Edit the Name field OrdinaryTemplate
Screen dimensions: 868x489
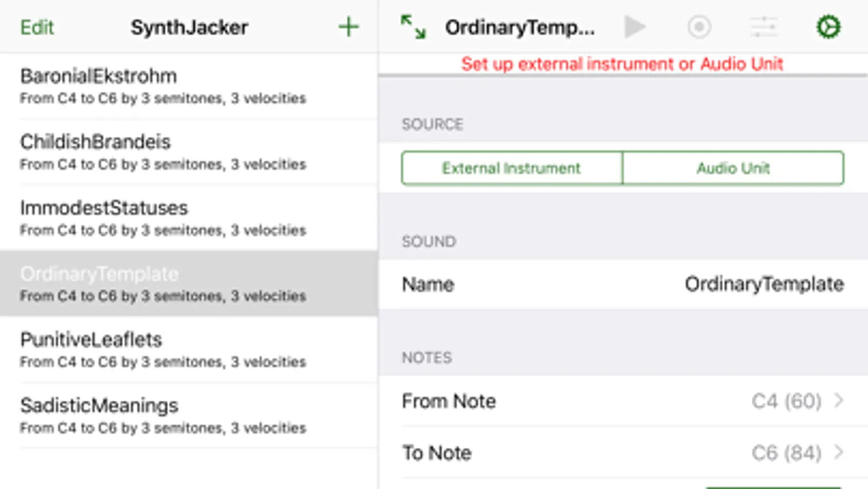(763, 284)
